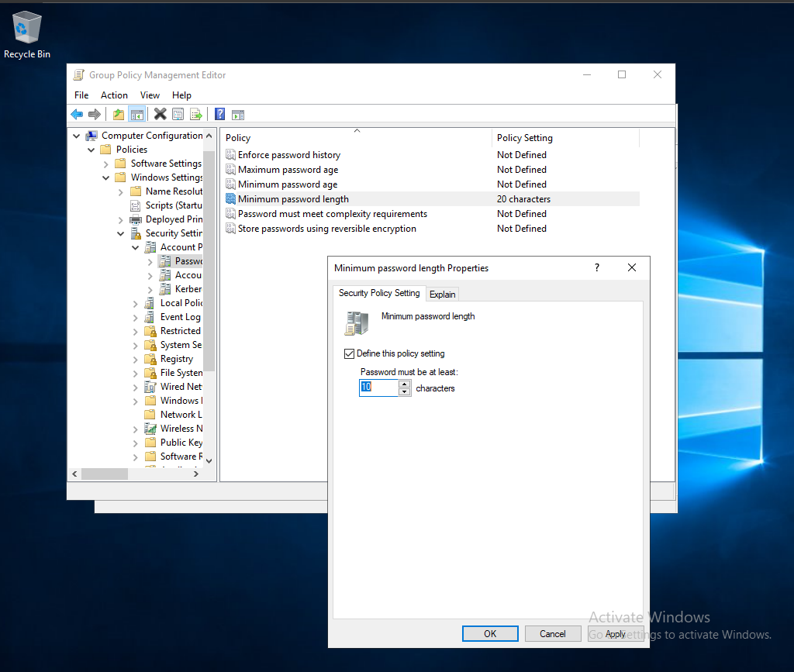
Task: Collapse the Windows Settings node
Action: point(105,177)
